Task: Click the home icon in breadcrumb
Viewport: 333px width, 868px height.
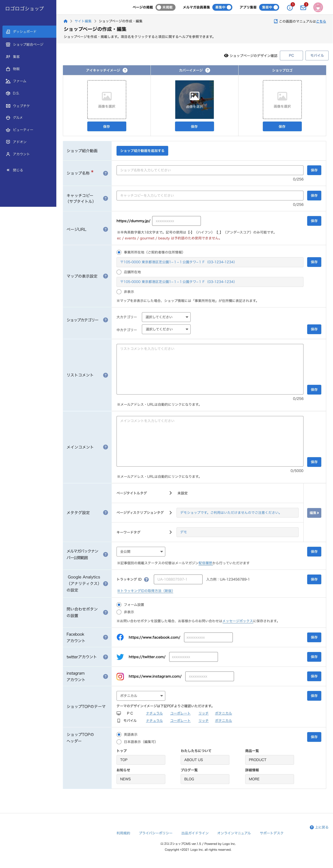Action: [x=65, y=21]
